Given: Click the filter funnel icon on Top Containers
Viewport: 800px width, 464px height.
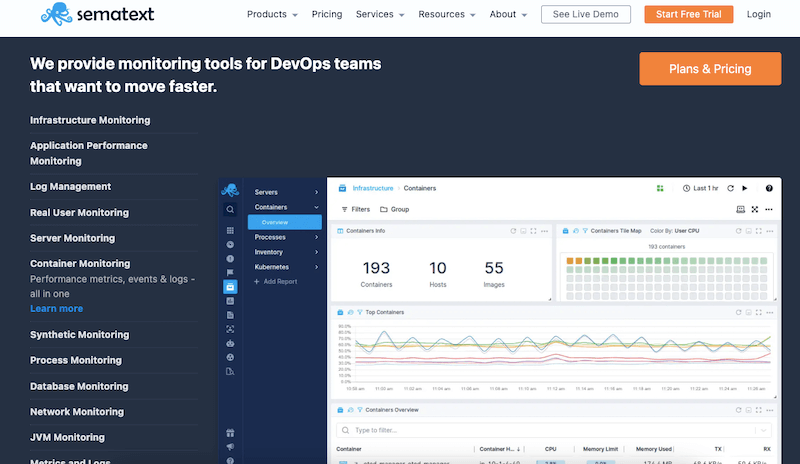Looking at the screenshot, I should 360,312.
